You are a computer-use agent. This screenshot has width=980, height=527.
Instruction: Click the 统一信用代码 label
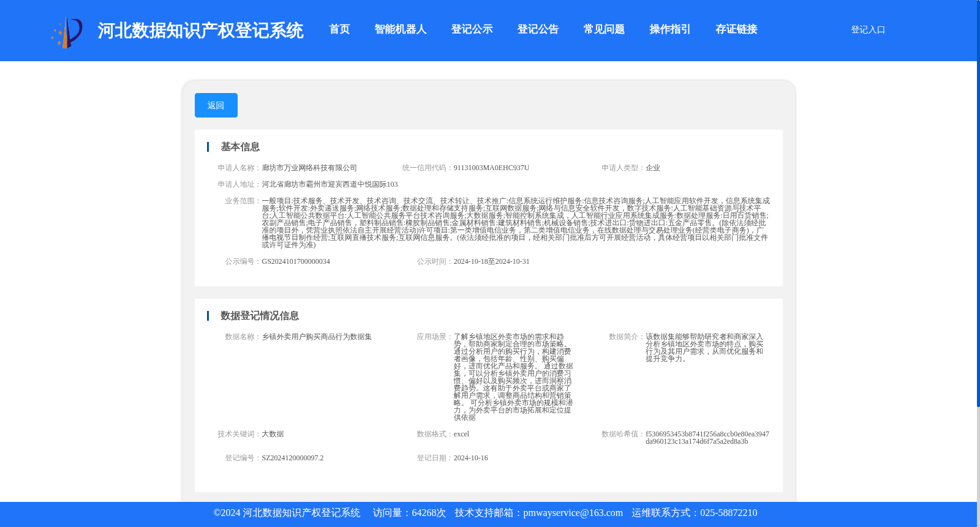tap(428, 168)
